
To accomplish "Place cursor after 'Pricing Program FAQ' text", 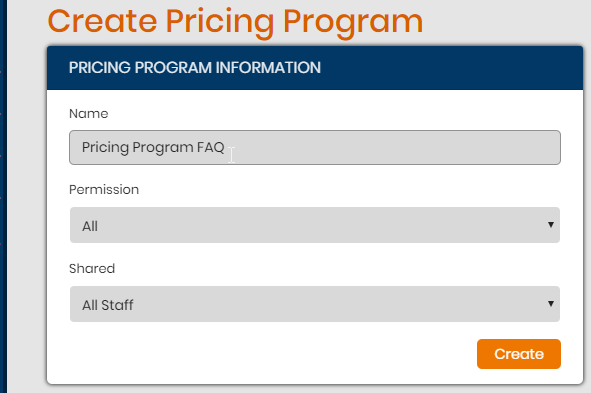I will [226, 147].
